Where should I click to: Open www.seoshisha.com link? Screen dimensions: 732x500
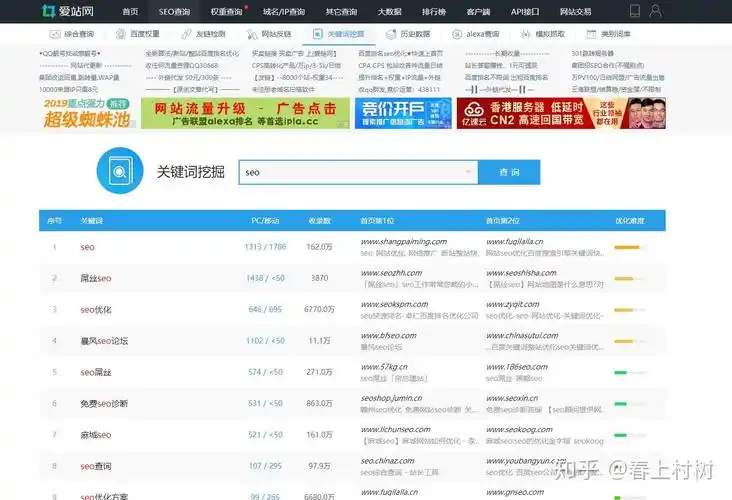521,273
